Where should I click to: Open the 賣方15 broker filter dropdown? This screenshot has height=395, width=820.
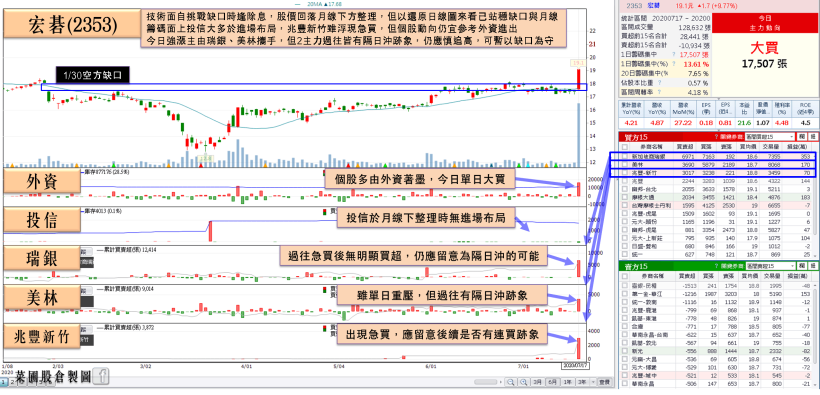(770, 266)
